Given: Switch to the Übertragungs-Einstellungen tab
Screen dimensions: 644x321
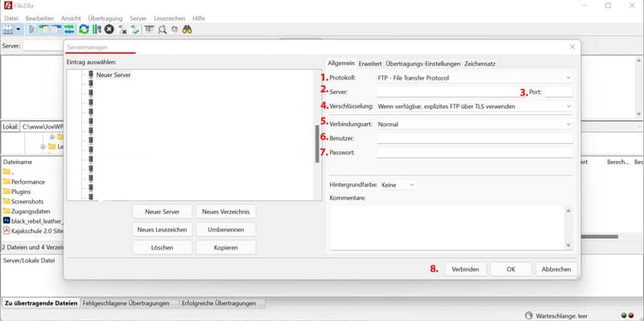Looking at the screenshot, I should point(423,64).
